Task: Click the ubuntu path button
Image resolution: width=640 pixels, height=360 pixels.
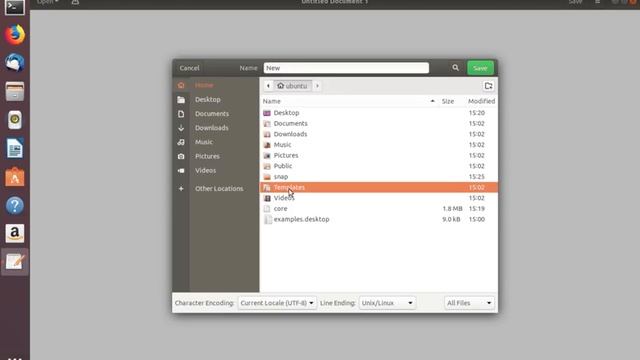Action: 292,86
